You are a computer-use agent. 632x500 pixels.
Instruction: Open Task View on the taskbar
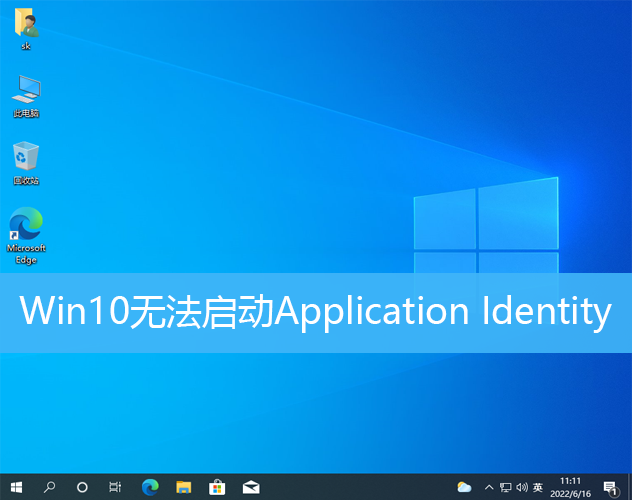tap(115, 487)
